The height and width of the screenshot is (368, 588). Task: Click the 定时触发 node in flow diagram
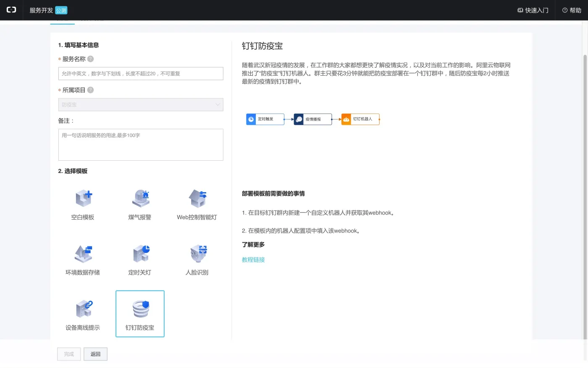pyautogui.click(x=265, y=119)
